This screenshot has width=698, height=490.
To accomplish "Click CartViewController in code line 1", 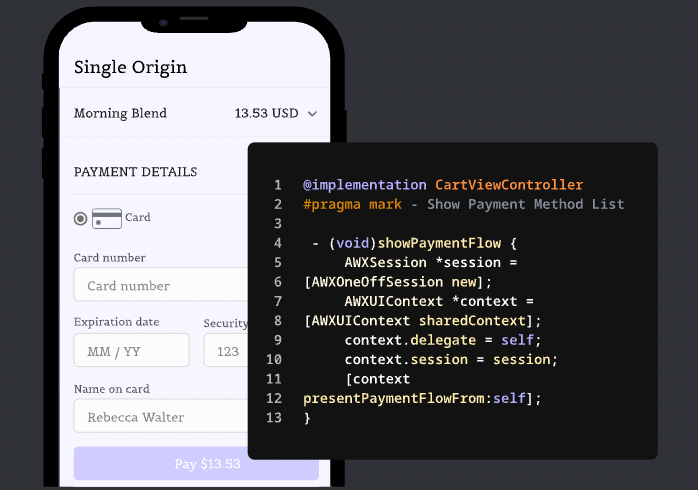I will 509,185.
